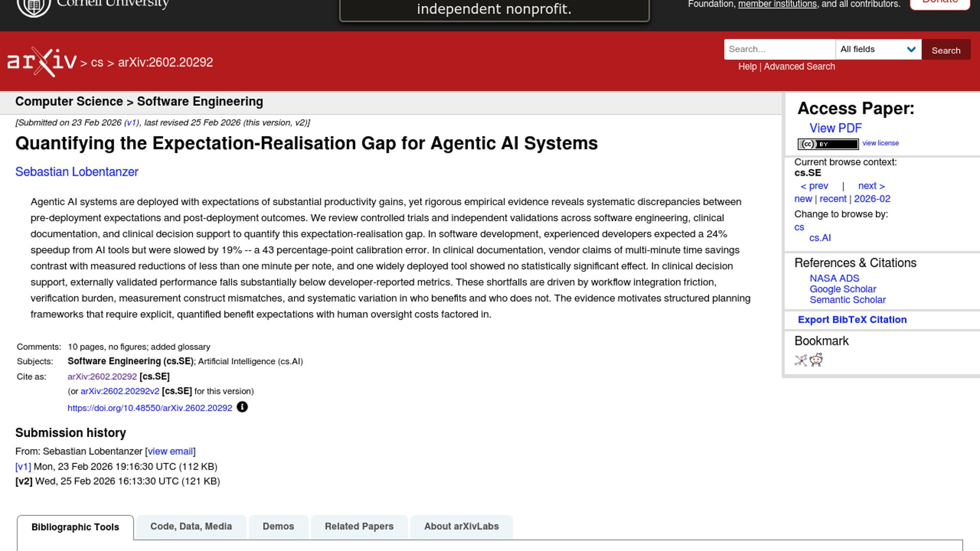Open the All fields search dropdown
The image size is (980, 551).
point(878,49)
